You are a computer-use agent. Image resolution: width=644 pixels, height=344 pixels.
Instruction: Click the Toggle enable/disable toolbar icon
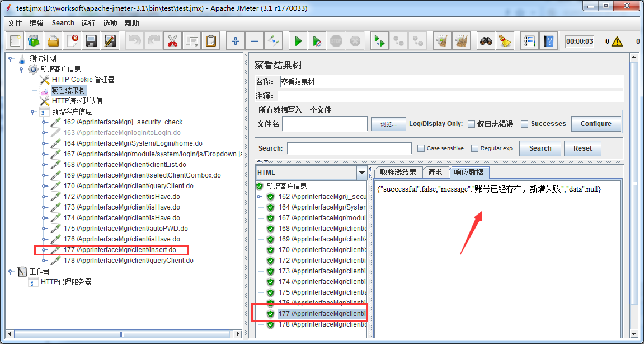[273, 41]
